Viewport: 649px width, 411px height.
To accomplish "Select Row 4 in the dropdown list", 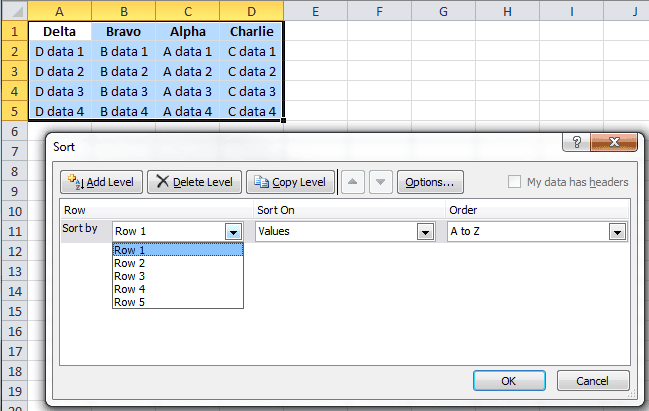I will click(178, 289).
